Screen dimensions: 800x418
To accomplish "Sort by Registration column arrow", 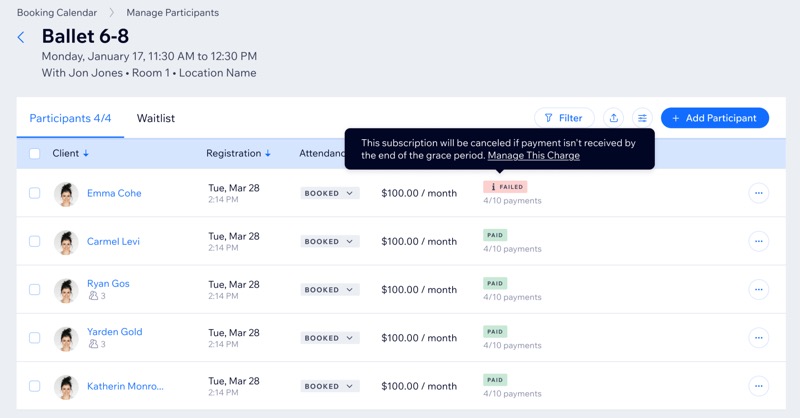I will [267, 153].
